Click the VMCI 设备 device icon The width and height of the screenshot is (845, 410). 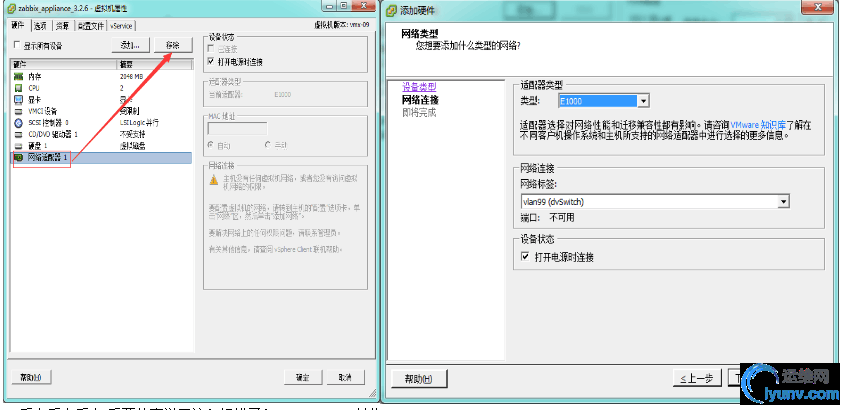pyautogui.click(x=19, y=112)
